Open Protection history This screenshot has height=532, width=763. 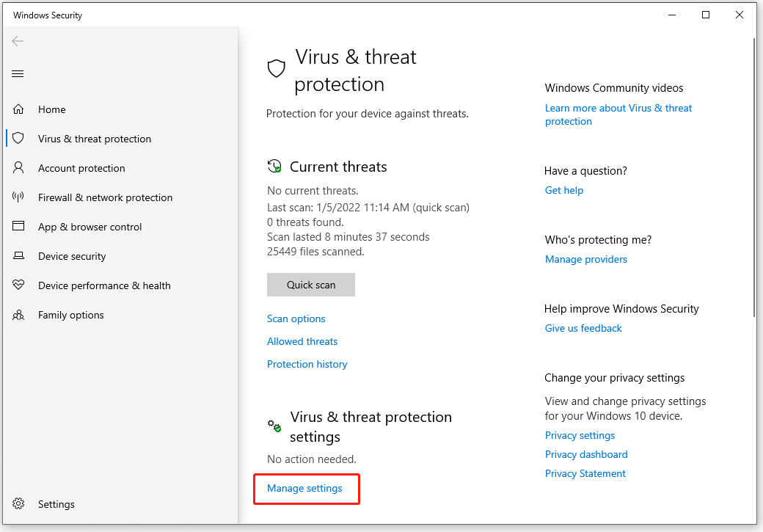[307, 364]
